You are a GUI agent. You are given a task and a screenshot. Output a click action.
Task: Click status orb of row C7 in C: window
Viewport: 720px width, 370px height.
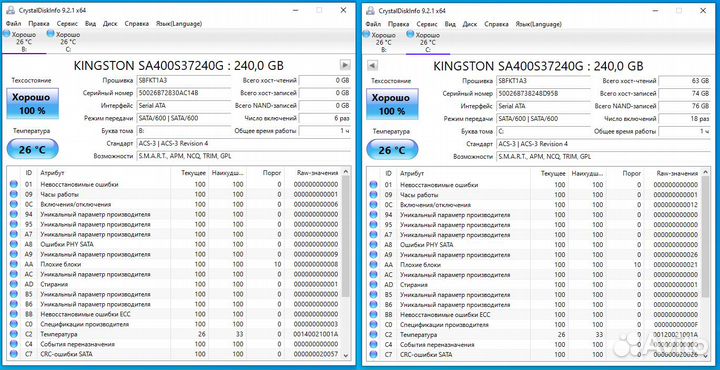[373, 354]
